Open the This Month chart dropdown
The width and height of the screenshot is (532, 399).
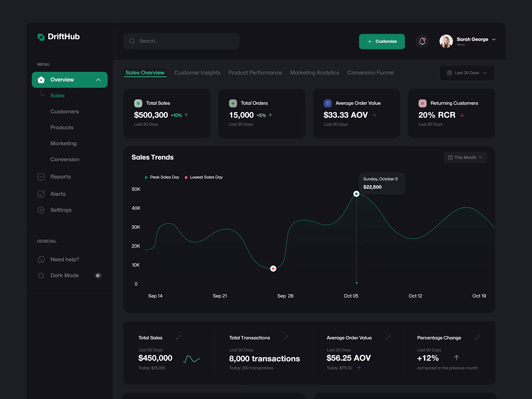tap(465, 157)
